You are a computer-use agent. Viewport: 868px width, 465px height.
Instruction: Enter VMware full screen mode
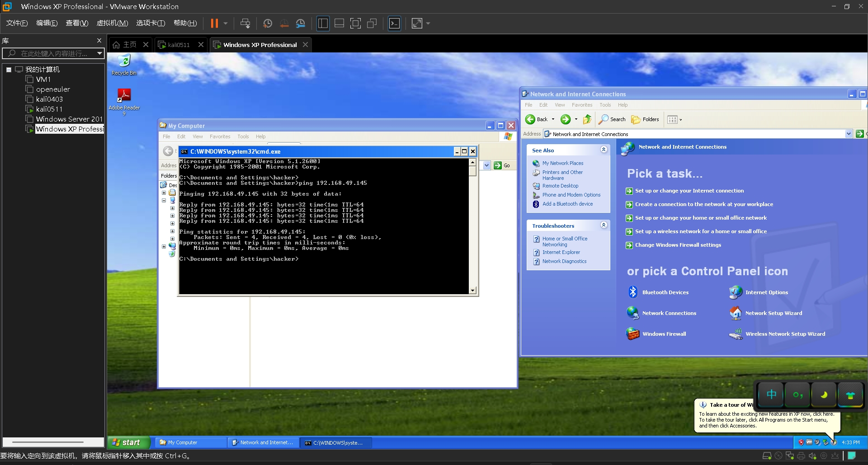tap(356, 23)
